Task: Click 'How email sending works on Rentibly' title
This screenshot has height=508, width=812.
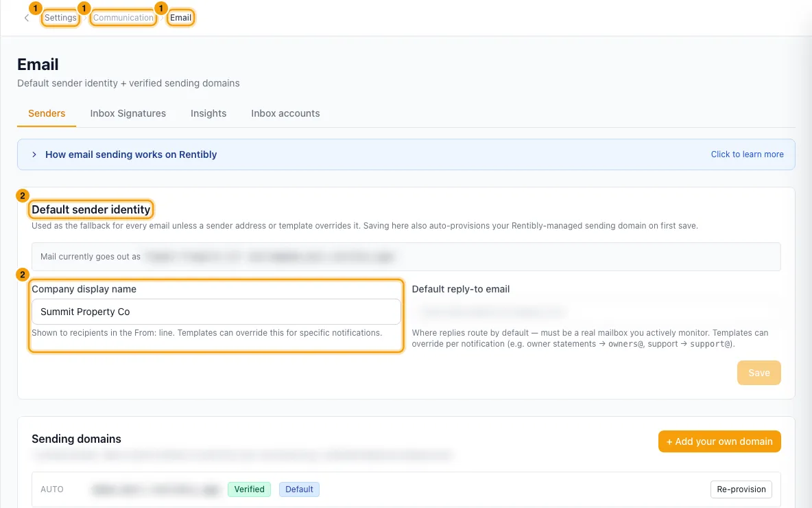Action: pos(131,154)
